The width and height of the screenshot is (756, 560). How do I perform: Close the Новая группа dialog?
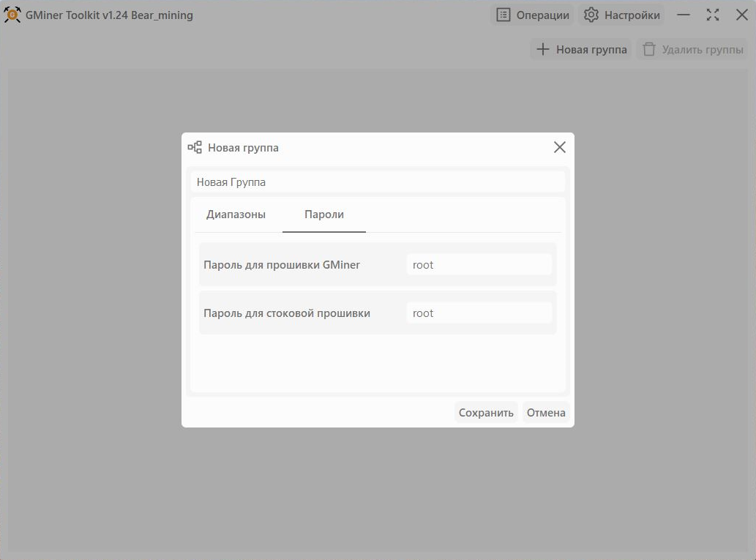pyautogui.click(x=559, y=147)
